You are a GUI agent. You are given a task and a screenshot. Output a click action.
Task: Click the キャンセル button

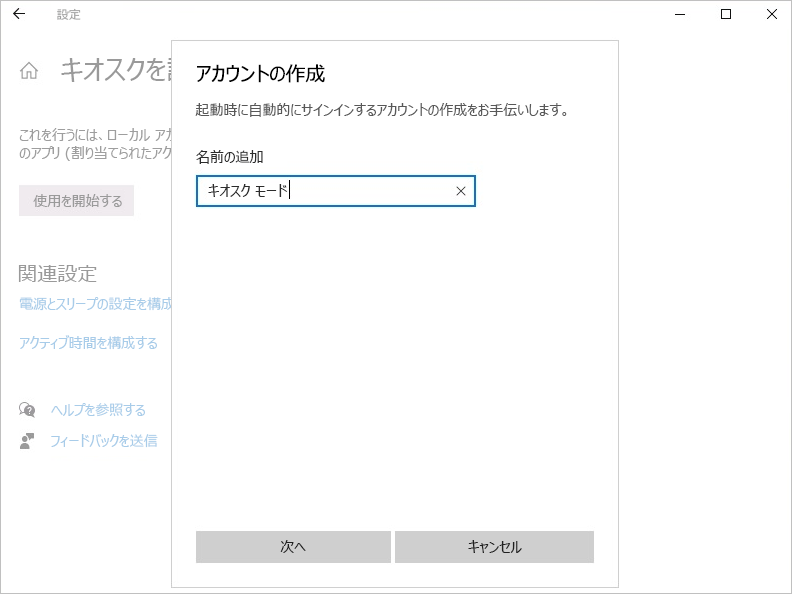click(494, 547)
